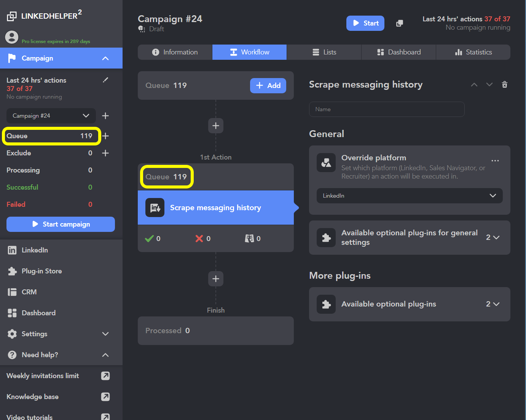Click the LinkedHelper logo icon
Image resolution: width=526 pixels, height=420 pixels.
(x=12, y=16)
